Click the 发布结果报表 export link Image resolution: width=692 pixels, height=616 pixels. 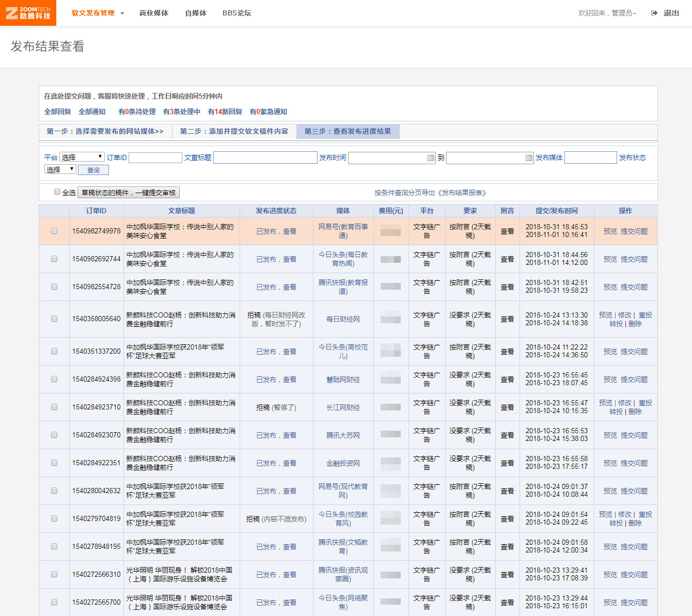pos(430,193)
